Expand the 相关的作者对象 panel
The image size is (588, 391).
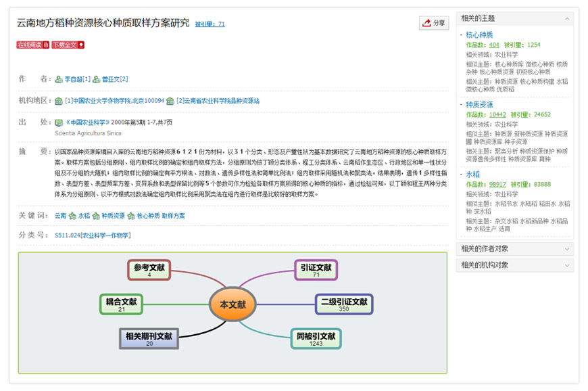[566, 249]
